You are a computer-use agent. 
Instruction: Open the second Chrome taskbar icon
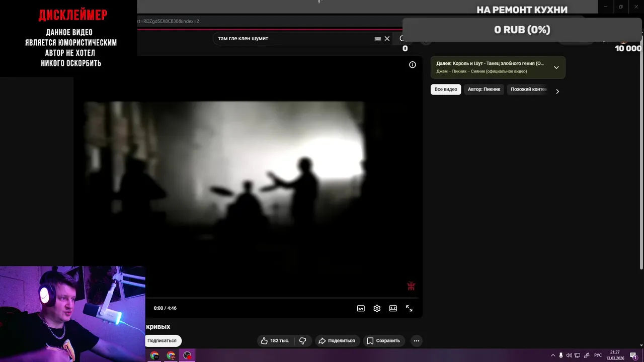tap(171, 355)
